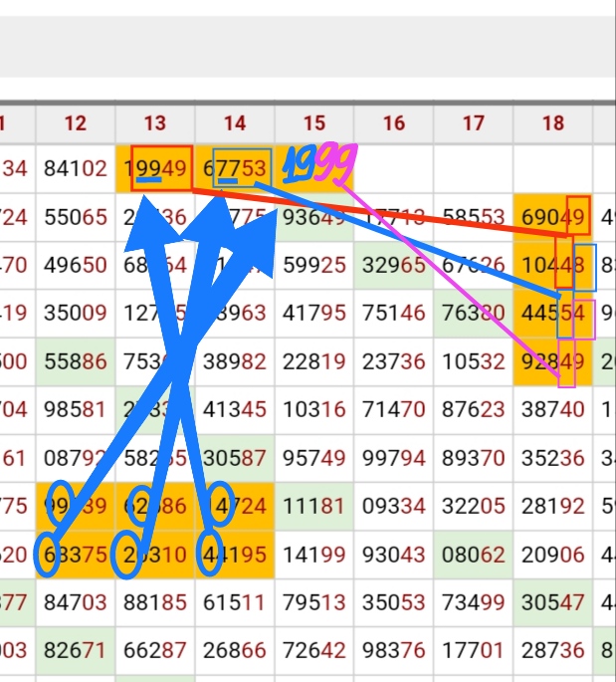This screenshot has height=682, width=616.
Task: Click the highlighted cell 19949
Action: 155,169
